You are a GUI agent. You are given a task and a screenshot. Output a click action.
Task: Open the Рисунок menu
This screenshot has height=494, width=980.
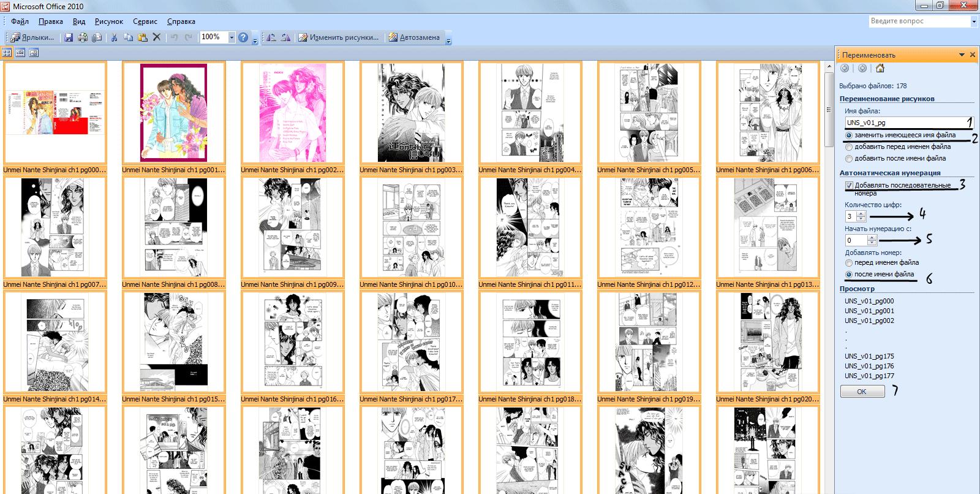point(109,21)
